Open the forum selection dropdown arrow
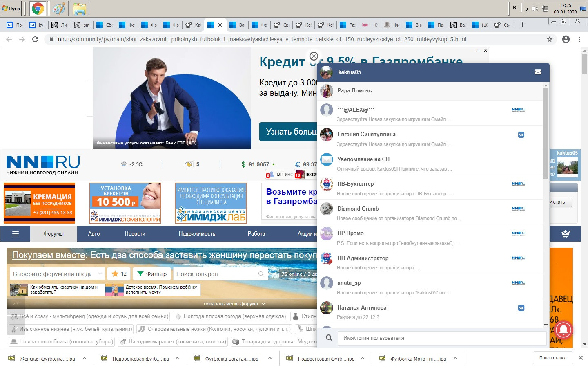This screenshot has height=368, width=588. [100, 274]
